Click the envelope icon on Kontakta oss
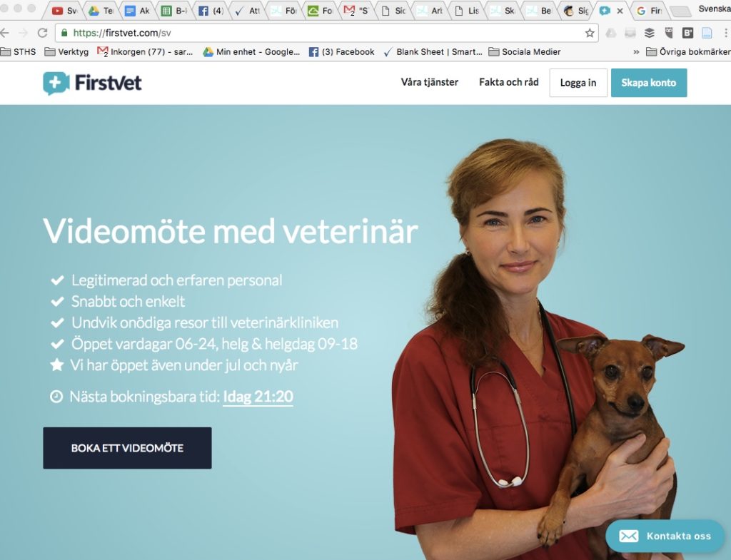This screenshot has height=560, width=731. tap(628, 536)
